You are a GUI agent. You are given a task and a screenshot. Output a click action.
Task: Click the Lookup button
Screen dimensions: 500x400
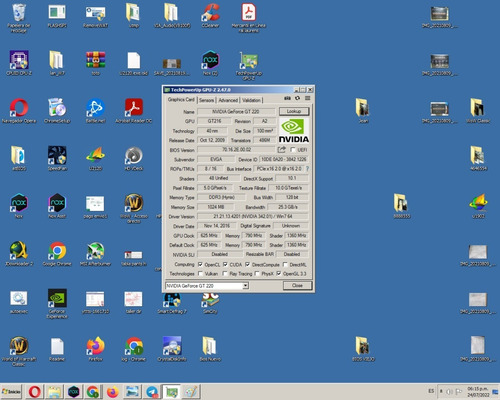click(294, 111)
